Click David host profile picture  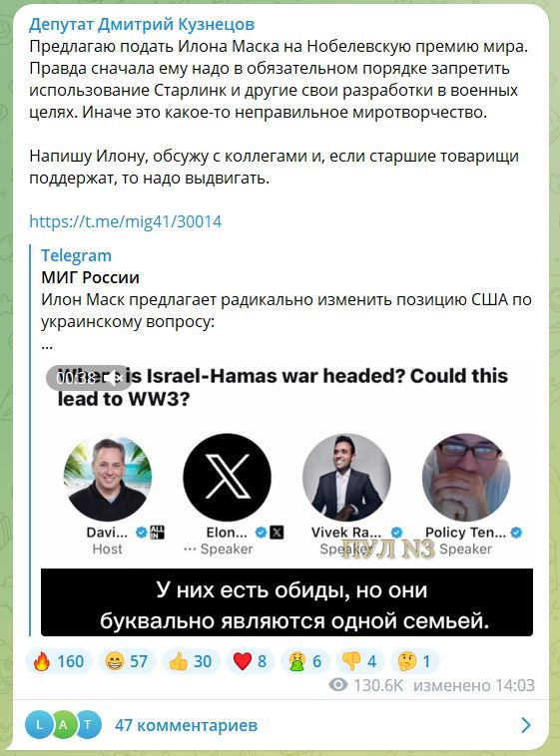coord(107,477)
